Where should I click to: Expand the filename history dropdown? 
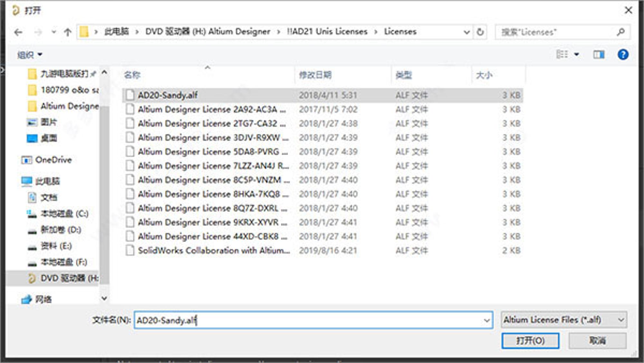[487, 320]
